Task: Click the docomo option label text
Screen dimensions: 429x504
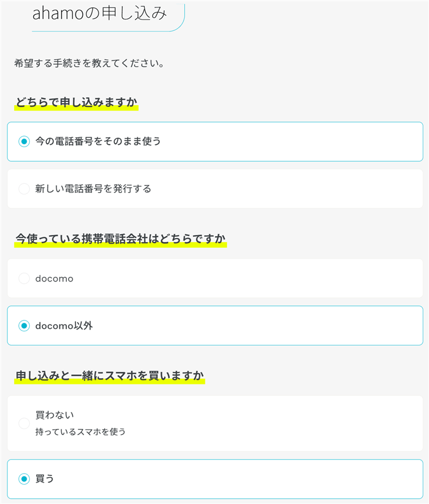Action: 54,279
